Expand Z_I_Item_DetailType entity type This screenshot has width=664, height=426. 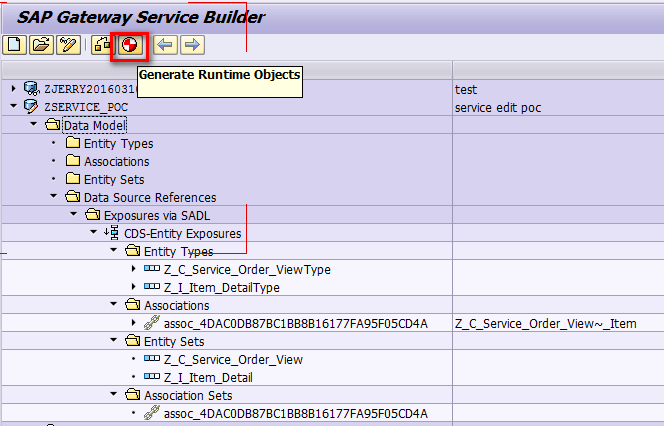(x=134, y=287)
